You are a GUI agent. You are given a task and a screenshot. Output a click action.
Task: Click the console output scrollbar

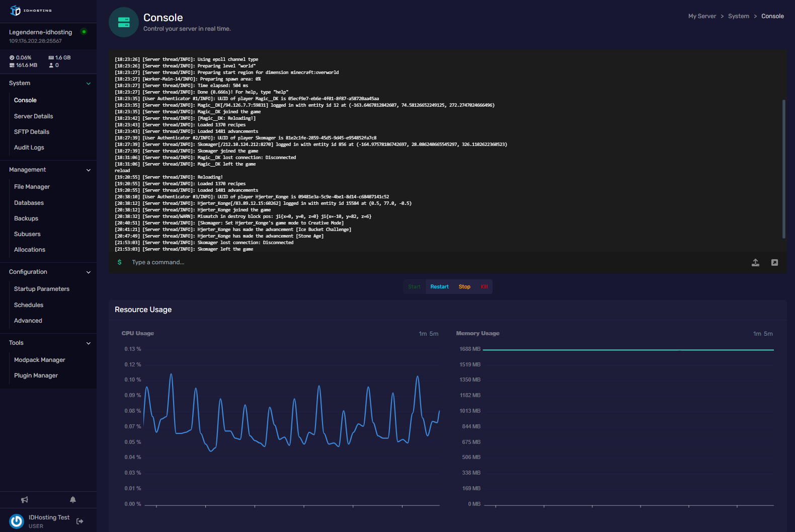point(783,169)
